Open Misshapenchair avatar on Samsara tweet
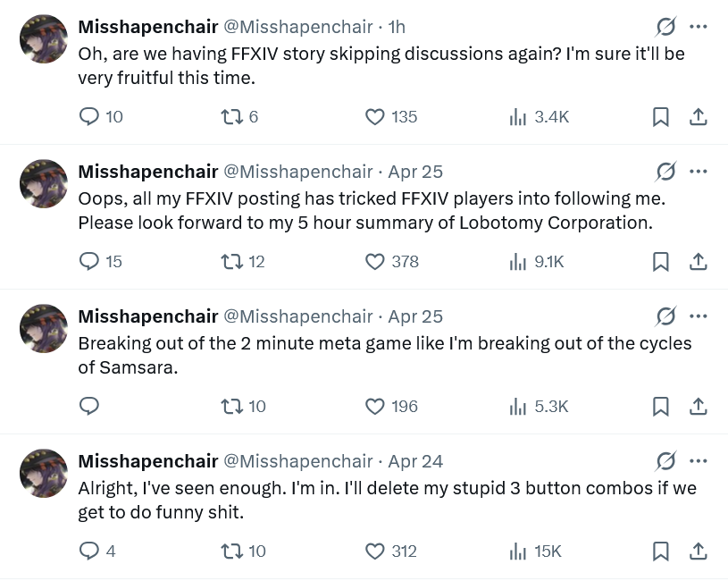 coord(44,328)
